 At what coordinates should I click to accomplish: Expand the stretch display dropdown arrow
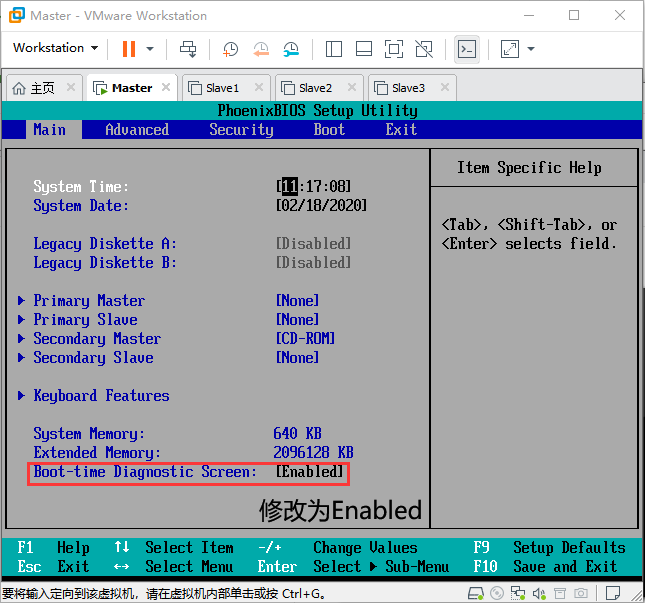pos(531,49)
